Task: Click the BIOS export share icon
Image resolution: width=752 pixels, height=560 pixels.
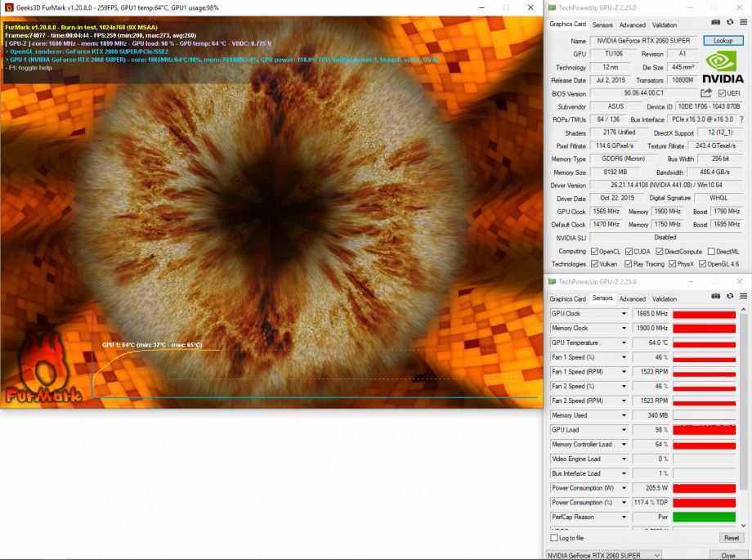Action: pos(706,93)
